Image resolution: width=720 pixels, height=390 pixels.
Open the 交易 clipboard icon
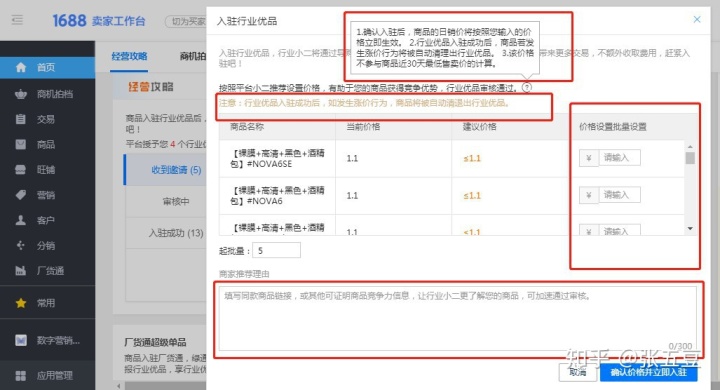tap(21, 119)
